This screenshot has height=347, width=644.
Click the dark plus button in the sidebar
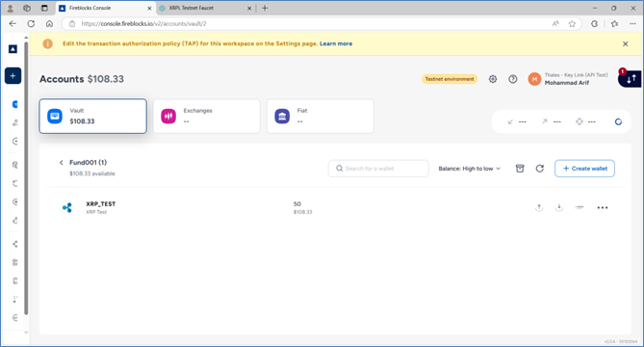tap(13, 75)
